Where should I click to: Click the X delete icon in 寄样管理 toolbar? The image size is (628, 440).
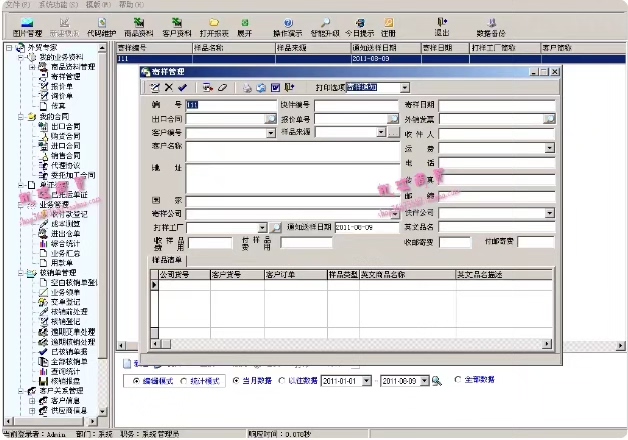click(169, 88)
